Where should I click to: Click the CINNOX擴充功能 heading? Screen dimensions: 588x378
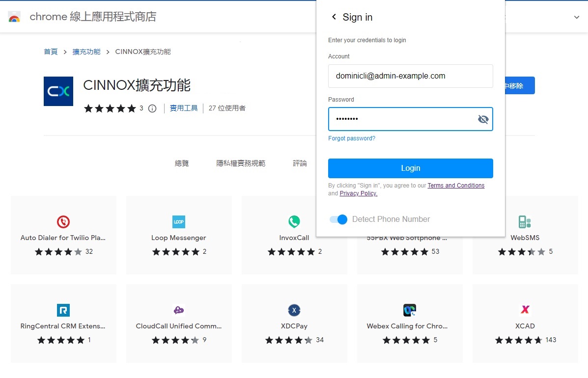(x=137, y=85)
